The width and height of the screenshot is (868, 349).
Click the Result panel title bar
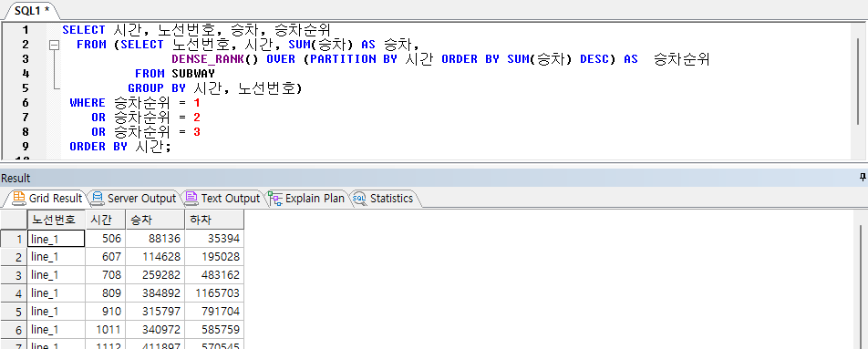tap(434, 178)
